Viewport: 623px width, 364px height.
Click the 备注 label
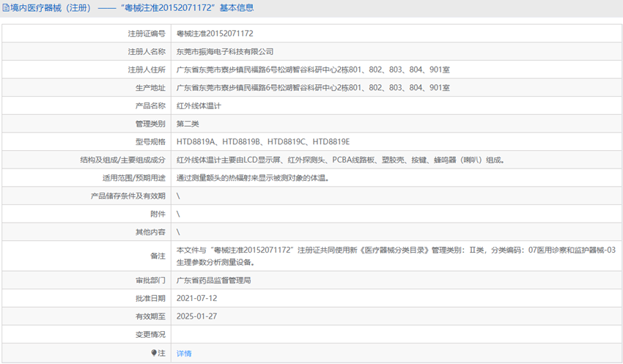click(158, 256)
